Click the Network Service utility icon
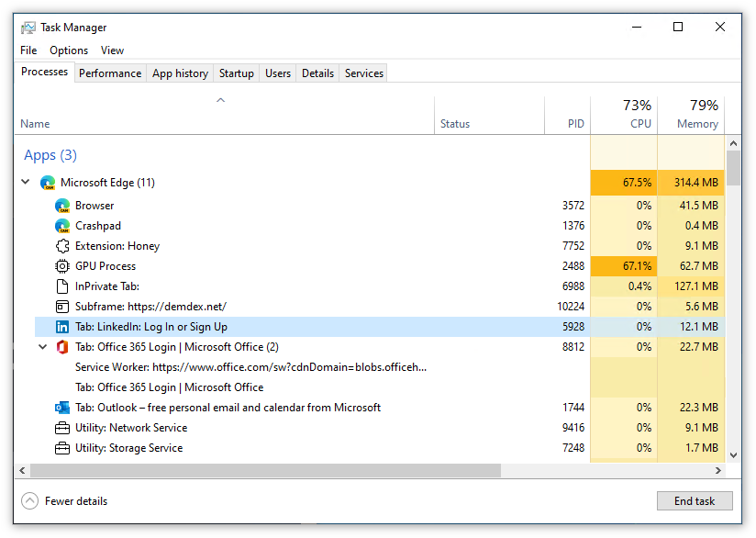This screenshot has height=538, width=756. pos(62,428)
